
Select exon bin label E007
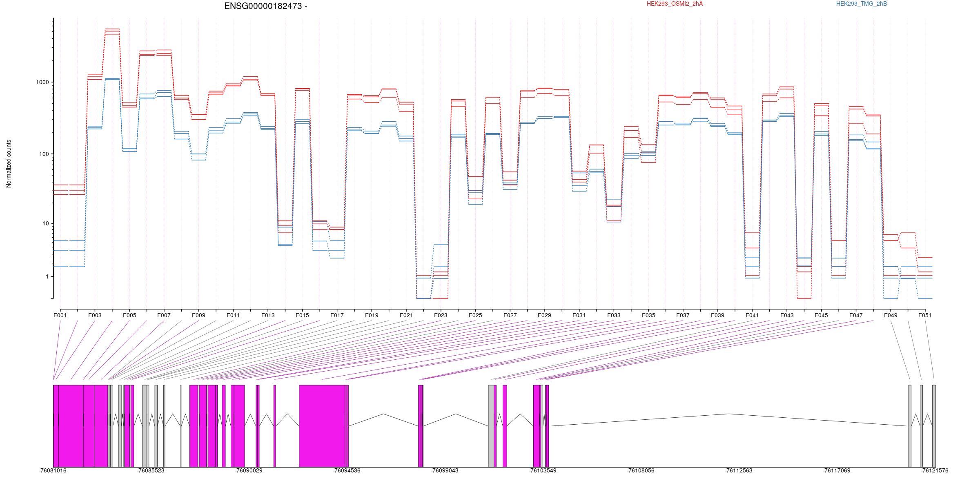[x=164, y=315]
